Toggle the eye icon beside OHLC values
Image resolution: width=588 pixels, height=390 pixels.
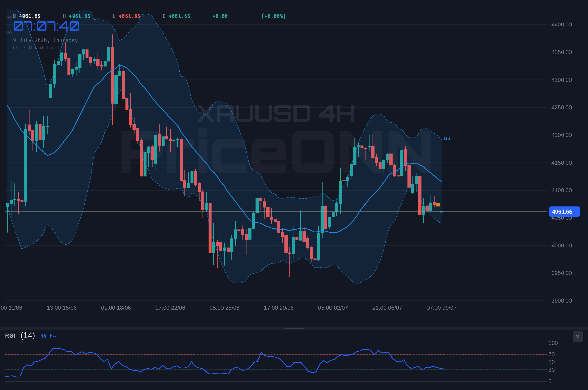point(8,17)
